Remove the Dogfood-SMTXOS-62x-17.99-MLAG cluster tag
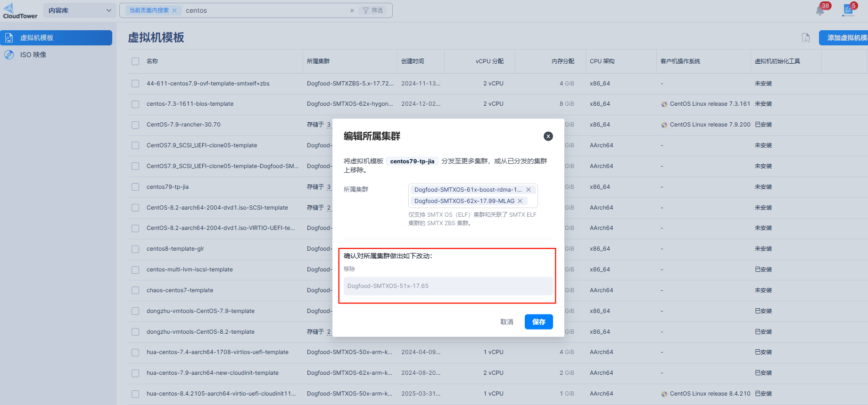 point(520,201)
